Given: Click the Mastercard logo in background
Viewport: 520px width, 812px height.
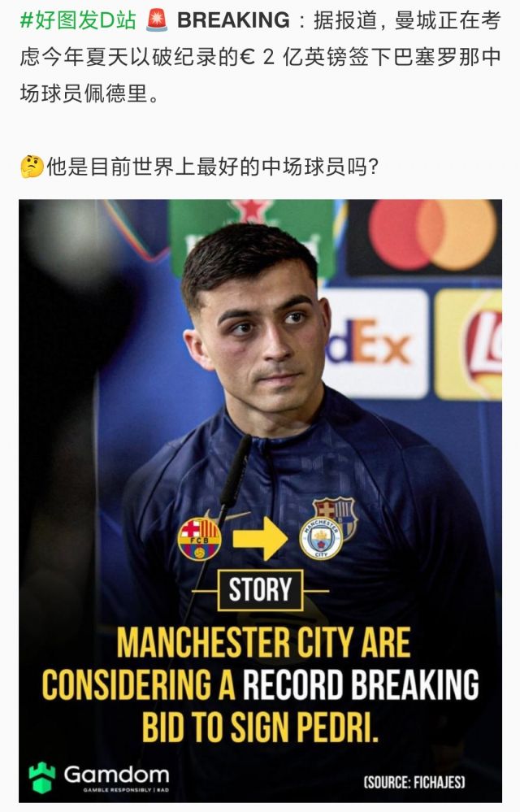Looking at the screenshot, I should pyautogui.click(x=432, y=235).
